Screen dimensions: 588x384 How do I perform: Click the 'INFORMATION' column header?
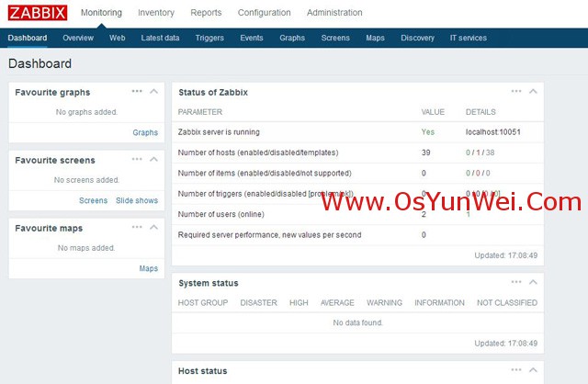click(439, 302)
